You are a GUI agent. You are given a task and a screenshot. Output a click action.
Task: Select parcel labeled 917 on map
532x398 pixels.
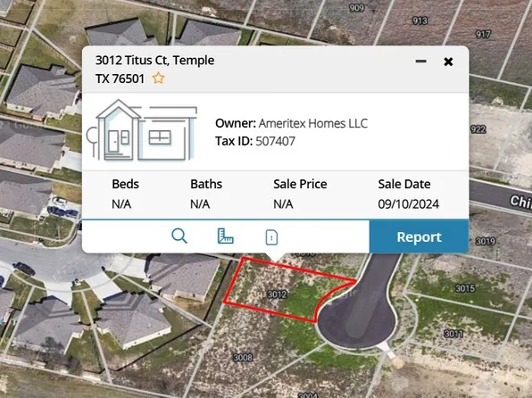483,34
